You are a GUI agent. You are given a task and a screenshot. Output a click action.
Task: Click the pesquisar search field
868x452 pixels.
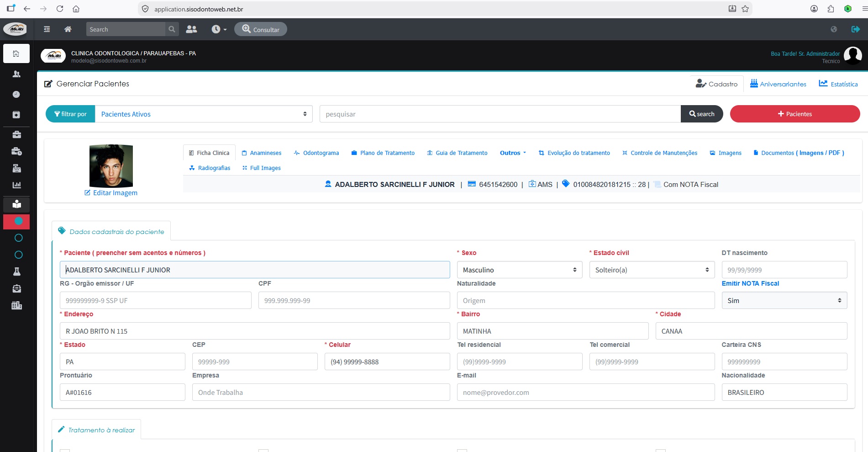(x=500, y=114)
